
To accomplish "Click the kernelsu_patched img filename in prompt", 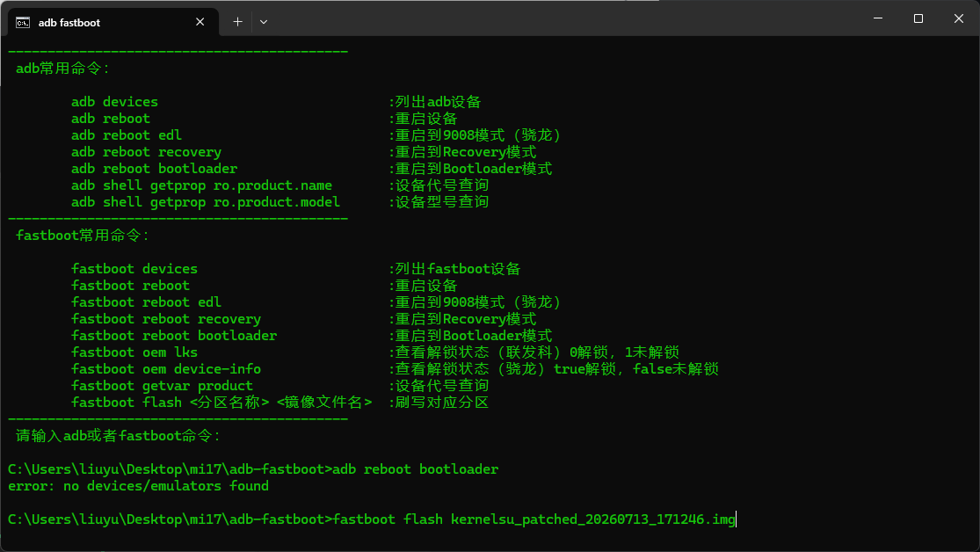I will coord(593,519).
